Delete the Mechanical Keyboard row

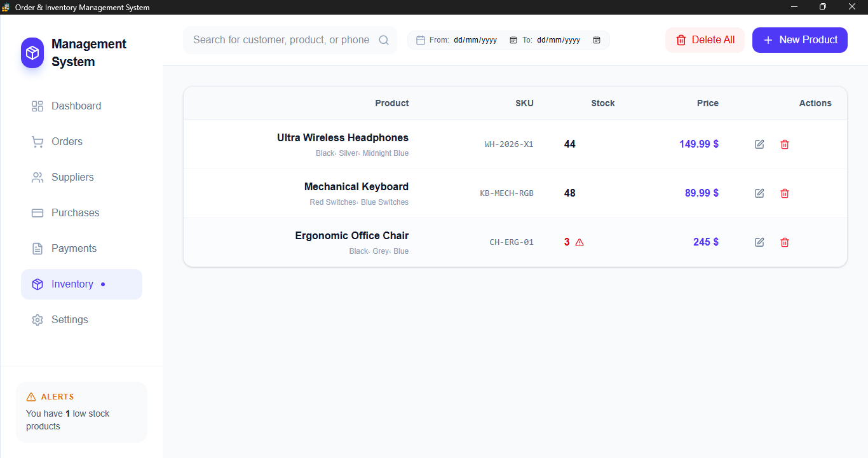785,193
